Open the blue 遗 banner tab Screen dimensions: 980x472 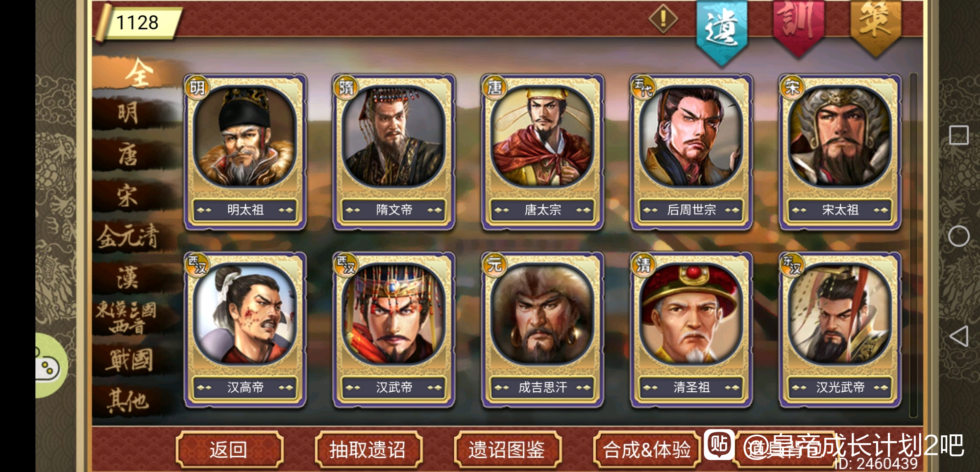pyautogui.click(x=722, y=30)
